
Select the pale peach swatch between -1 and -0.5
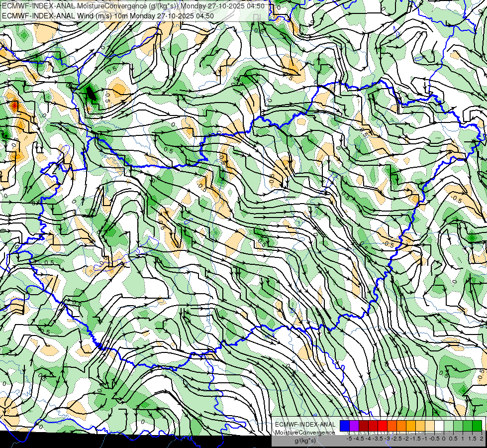pos(429,426)
